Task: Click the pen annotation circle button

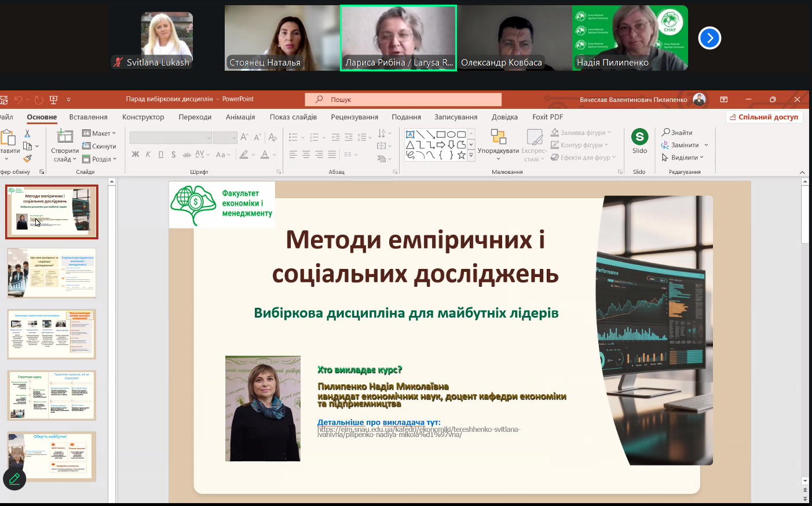Action: coord(14,479)
